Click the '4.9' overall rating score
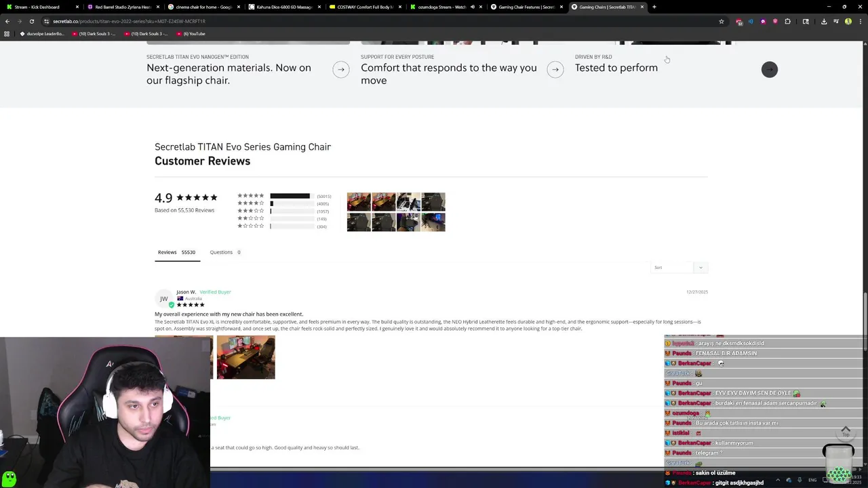Screen dimensions: 868x488 (x=163, y=197)
